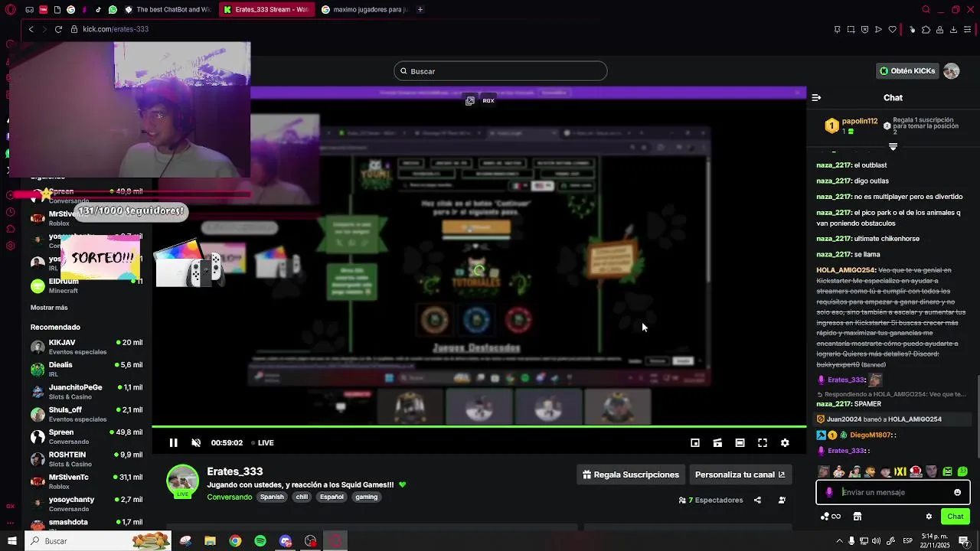The height and width of the screenshot is (551, 980).
Task: Click the Obtén KICKs button
Action: [x=907, y=71]
